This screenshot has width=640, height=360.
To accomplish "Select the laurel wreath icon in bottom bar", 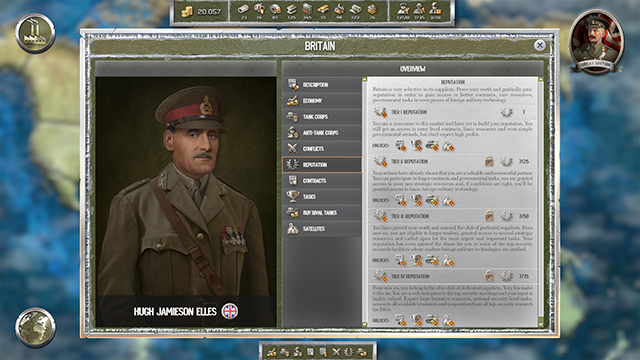I will coord(349,352).
